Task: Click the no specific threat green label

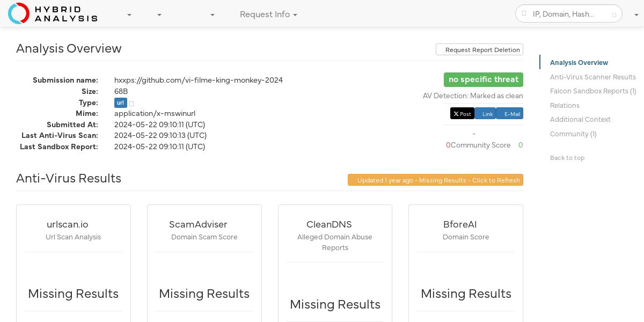Action: [484, 79]
